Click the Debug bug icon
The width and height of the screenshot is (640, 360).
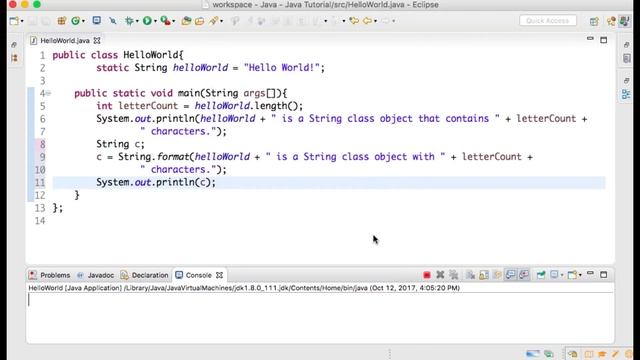tap(129, 21)
